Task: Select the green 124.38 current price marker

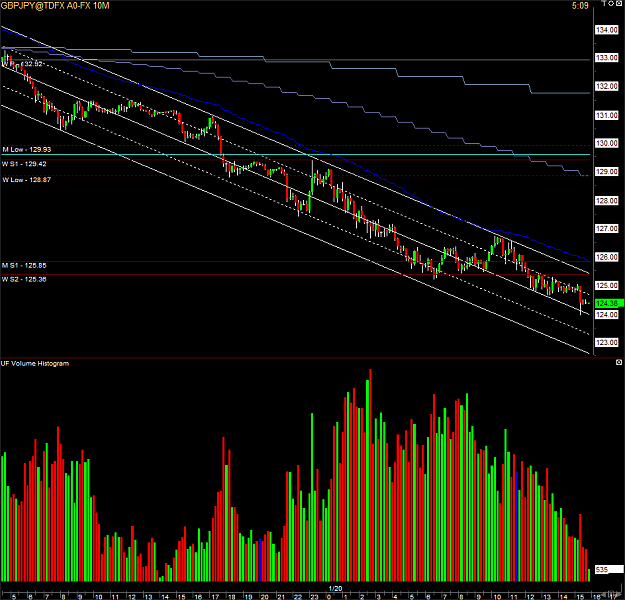Action: tap(609, 303)
